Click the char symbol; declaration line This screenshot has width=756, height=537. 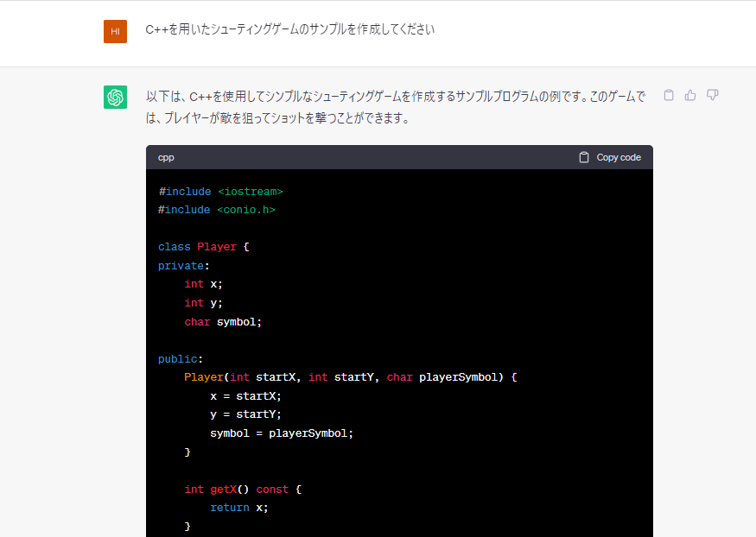coord(223,322)
